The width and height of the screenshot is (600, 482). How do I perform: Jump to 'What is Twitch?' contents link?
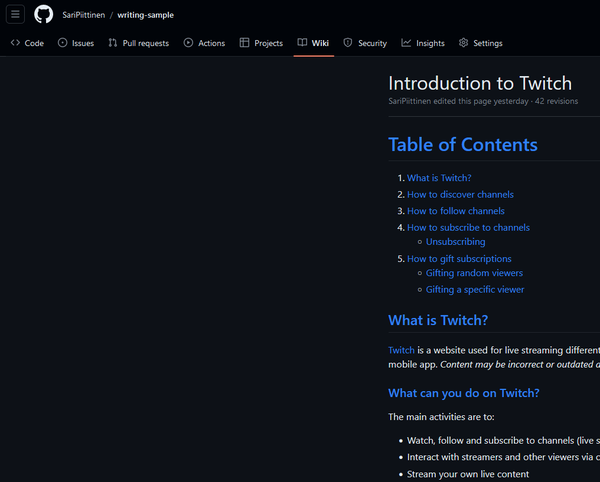pyautogui.click(x=439, y=178)
